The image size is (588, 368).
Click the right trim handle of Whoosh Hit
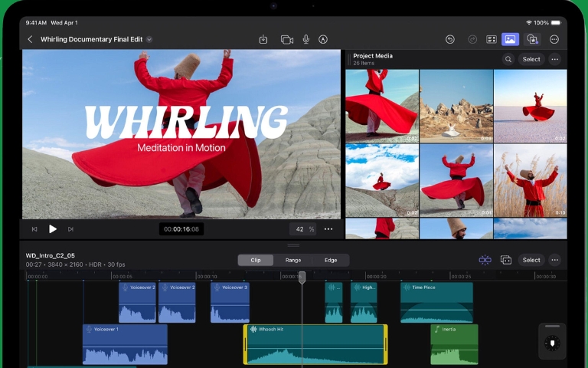point(386,344)
